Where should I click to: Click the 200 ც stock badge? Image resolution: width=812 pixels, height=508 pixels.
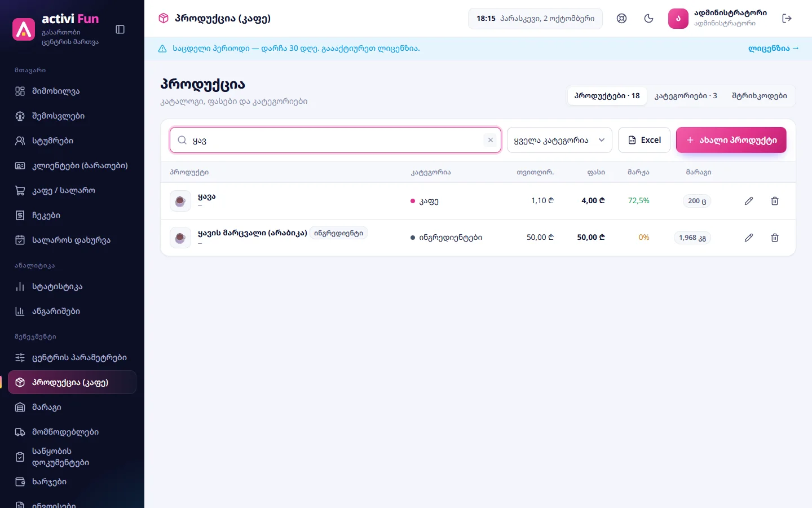tap(697, 201)
